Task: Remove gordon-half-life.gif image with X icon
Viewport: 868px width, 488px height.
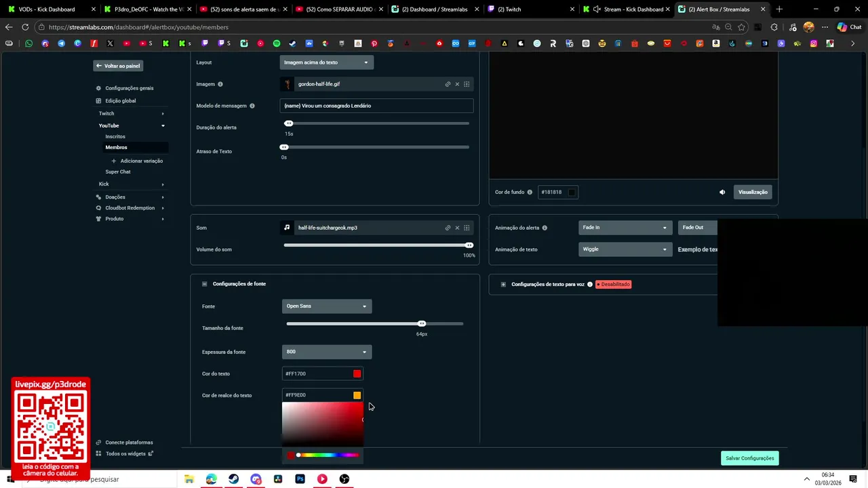Action: [x=457, y=84]
